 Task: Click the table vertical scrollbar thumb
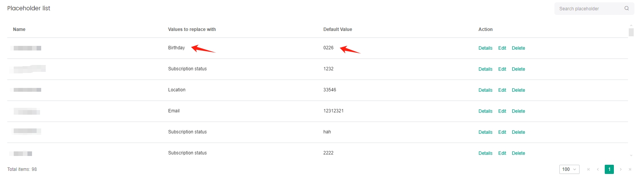click(631, 32)
